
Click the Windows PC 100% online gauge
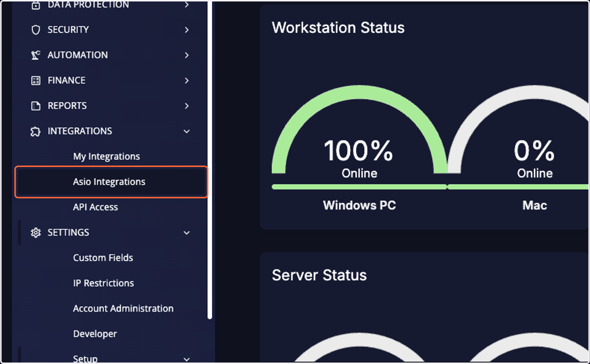[x=359, y=129]
